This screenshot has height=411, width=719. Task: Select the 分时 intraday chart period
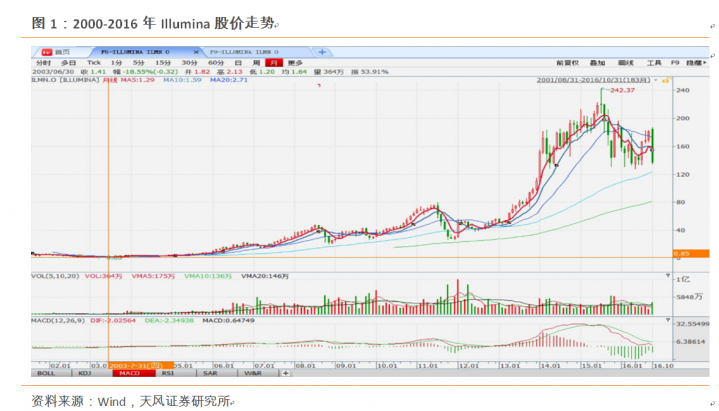tap(42, 62)
